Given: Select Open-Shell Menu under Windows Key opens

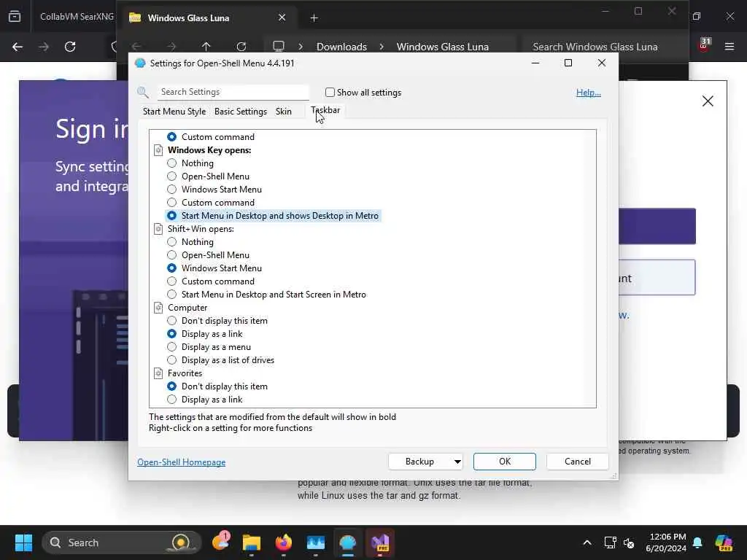Looking at the screenshot, I should pos(172,176).
